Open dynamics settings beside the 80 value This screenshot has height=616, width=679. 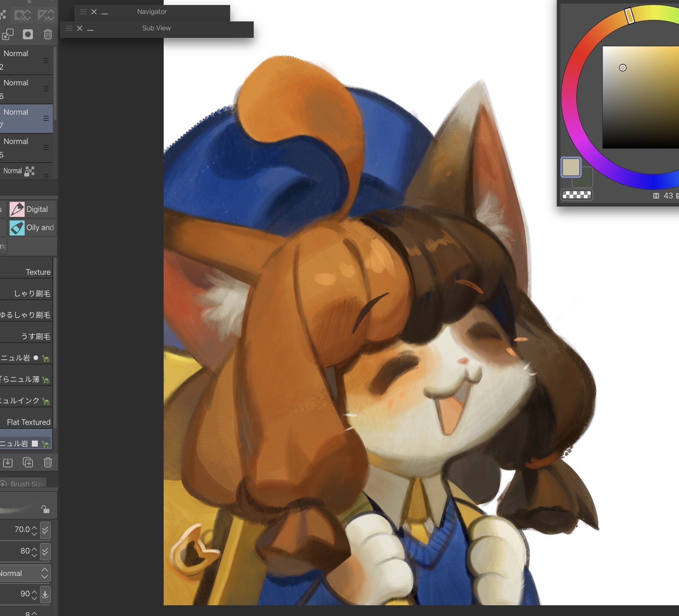pyautogui.click(x=45, y=551)
